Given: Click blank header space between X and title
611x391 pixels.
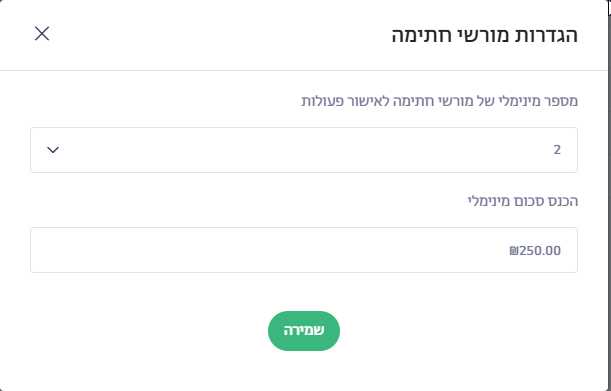Looking at the screenshot, I should pyautogui.click(x=218, y=34).
